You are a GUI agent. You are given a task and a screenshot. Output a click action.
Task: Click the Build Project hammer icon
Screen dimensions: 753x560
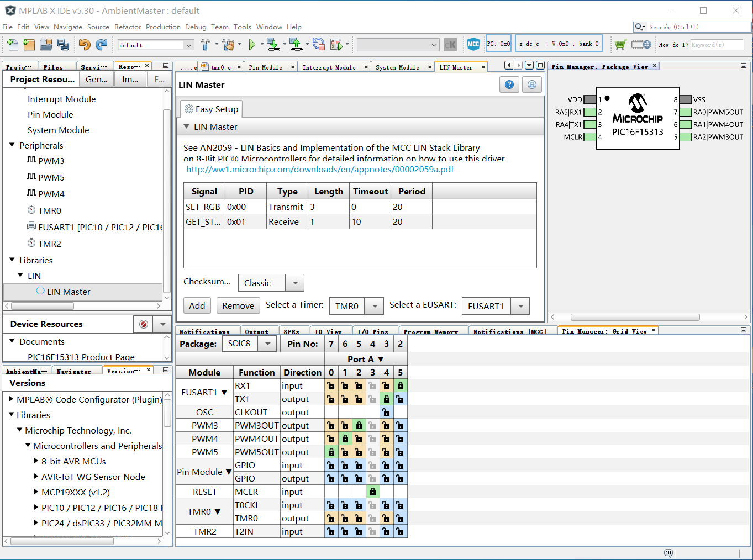[x=205, y=45]
